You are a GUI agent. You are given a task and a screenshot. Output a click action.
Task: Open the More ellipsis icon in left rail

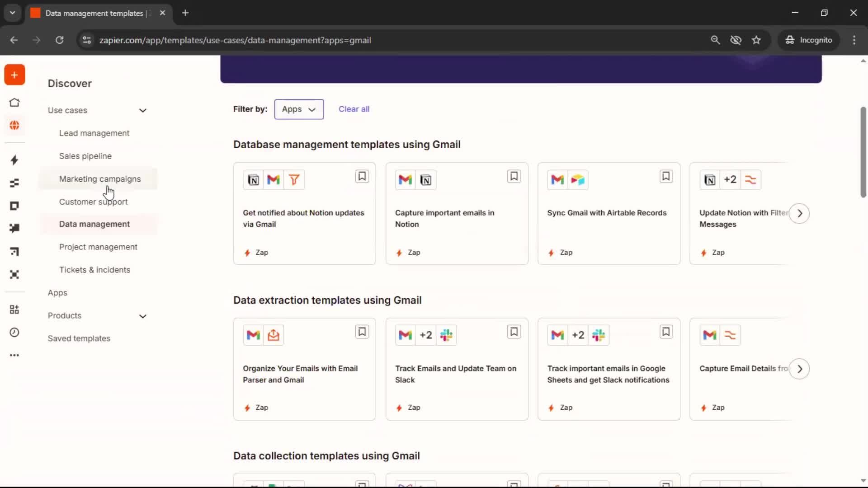pos(14,355)
